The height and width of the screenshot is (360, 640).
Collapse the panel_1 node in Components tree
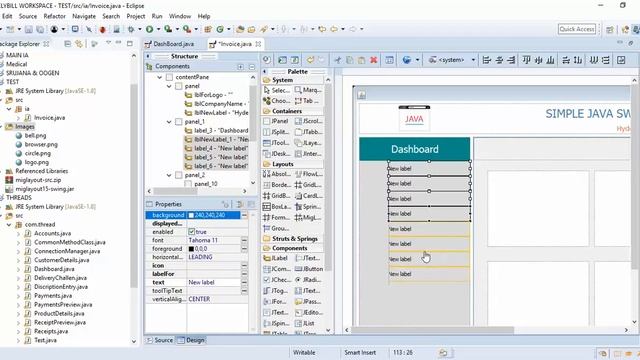(169, 122)
